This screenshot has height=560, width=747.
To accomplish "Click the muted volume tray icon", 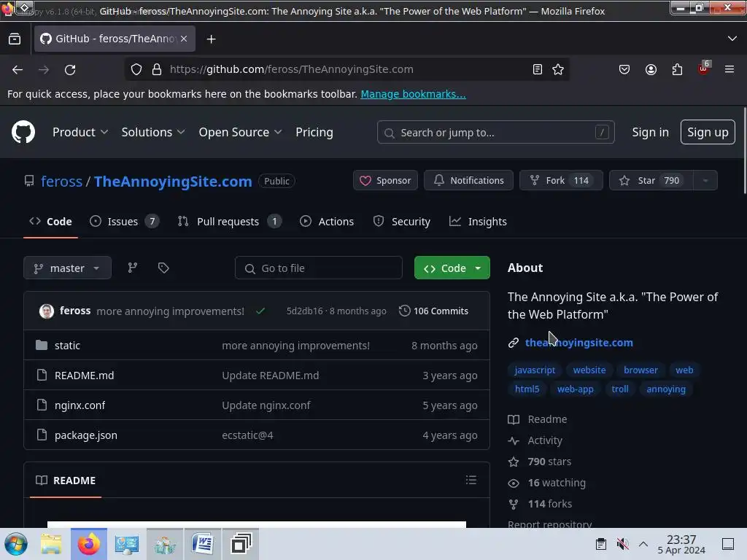I will point(623,544).
